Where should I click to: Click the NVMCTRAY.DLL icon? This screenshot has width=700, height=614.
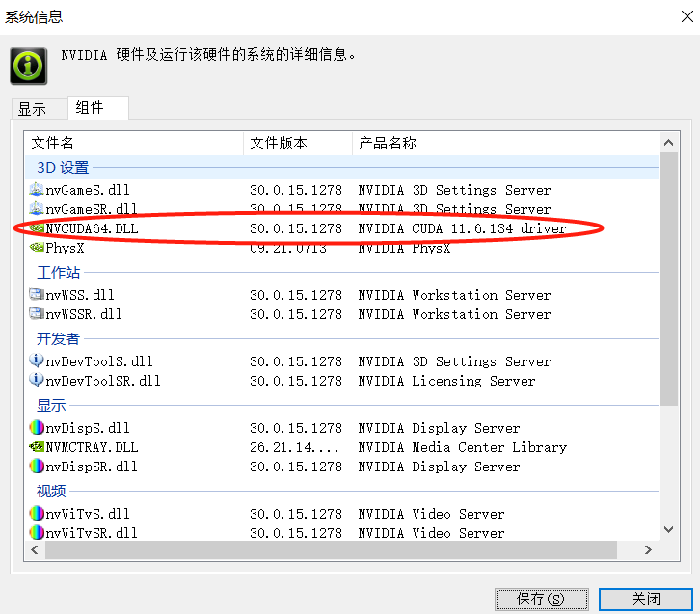click(37, 447)
